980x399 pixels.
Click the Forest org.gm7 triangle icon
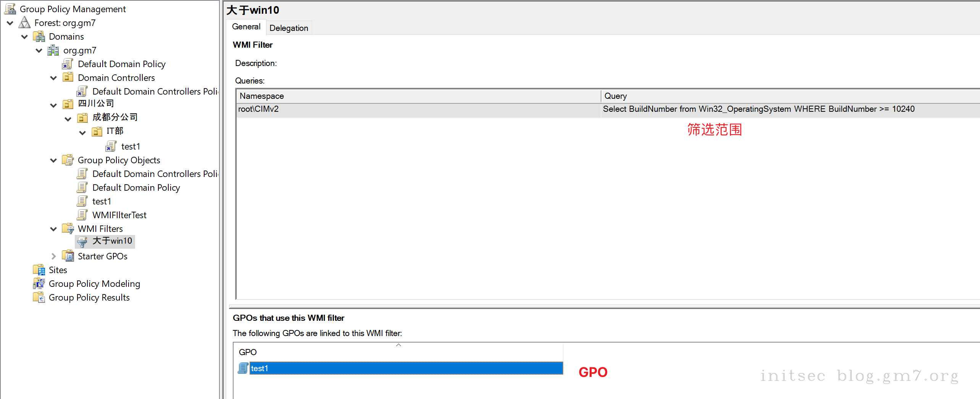pos(24,23)
